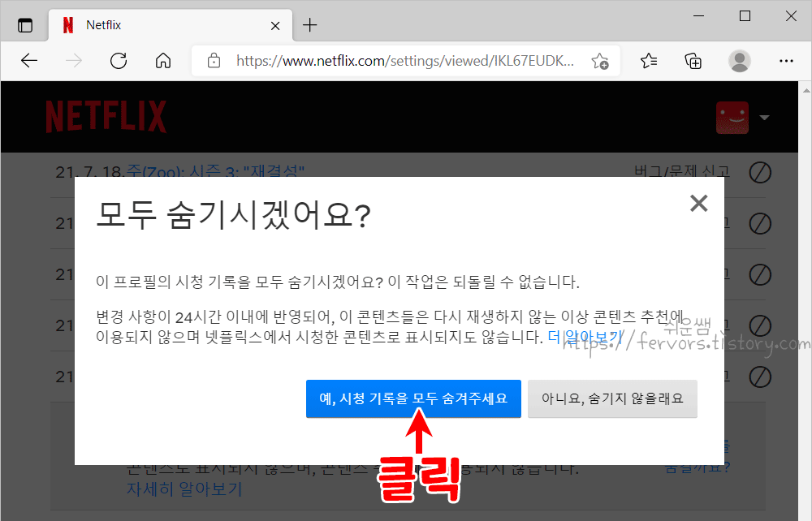This screenshot has width=812, height=521.
Task: Open the Settings and more menu
Action: [786, 61]
